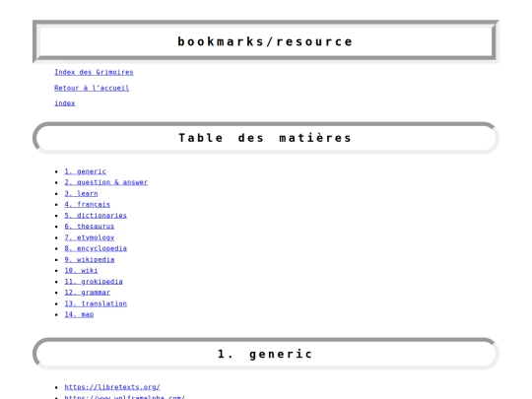
Task: Visit https://libretexts.org/ link
Action: (x=112, y=387)
